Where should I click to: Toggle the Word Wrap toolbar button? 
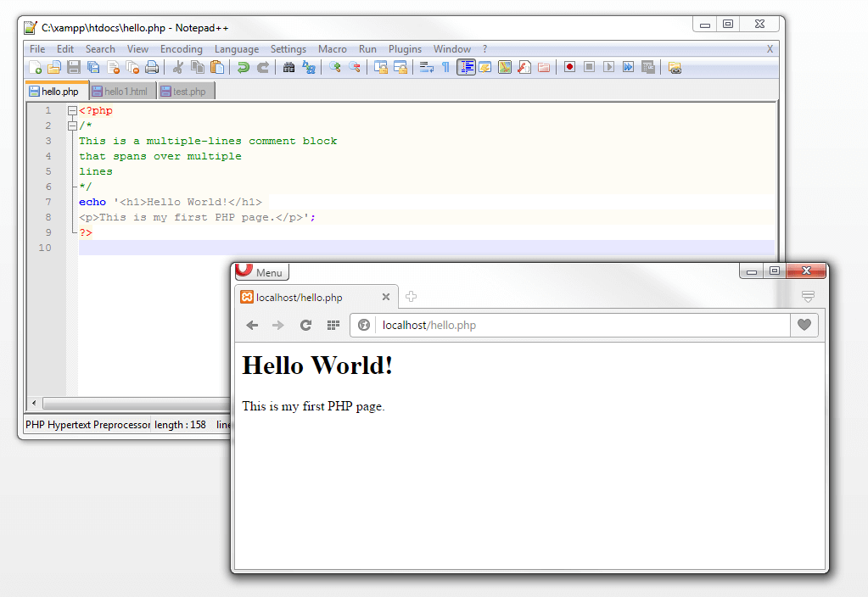pos(427,67)
